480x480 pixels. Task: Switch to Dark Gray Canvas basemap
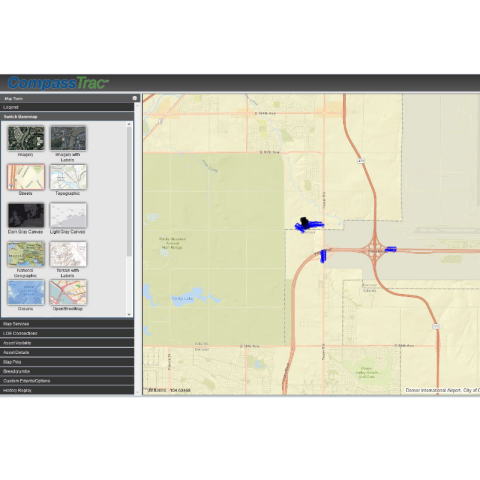pyautogui.click(x=26, y=215)
